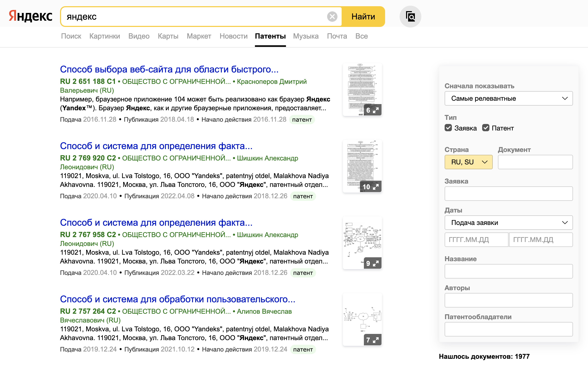The width and height of the screenshot is (588, 366).
Task: Click publication date 2018.04.18
Action: point(177,120)
